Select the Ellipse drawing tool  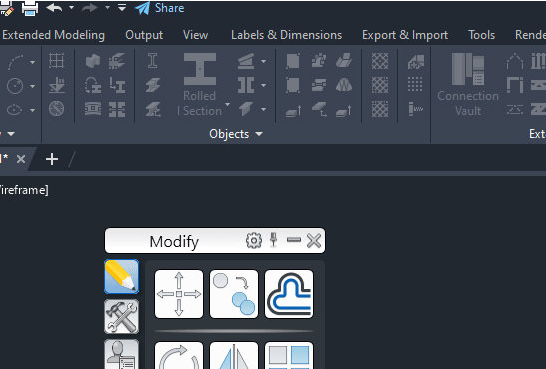(x=15, y=110)
